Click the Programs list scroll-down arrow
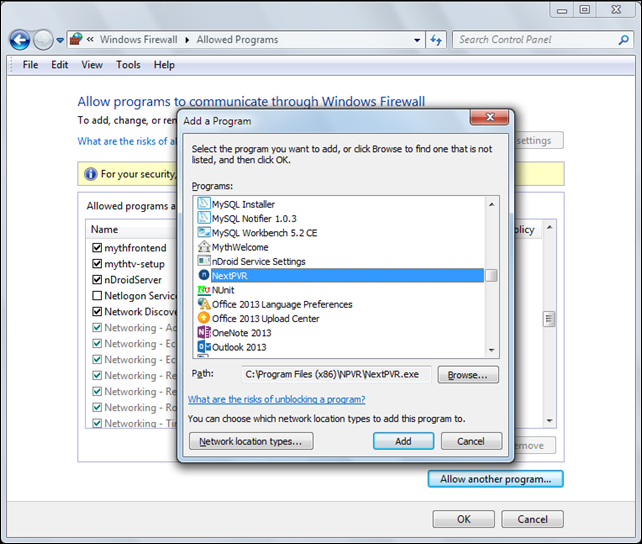The image size is (642, 544). click(492, 350)
